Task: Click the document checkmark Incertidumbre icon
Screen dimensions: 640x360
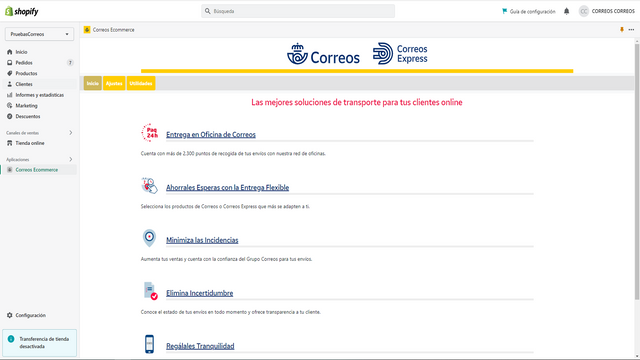Action: tap(151, 291)
